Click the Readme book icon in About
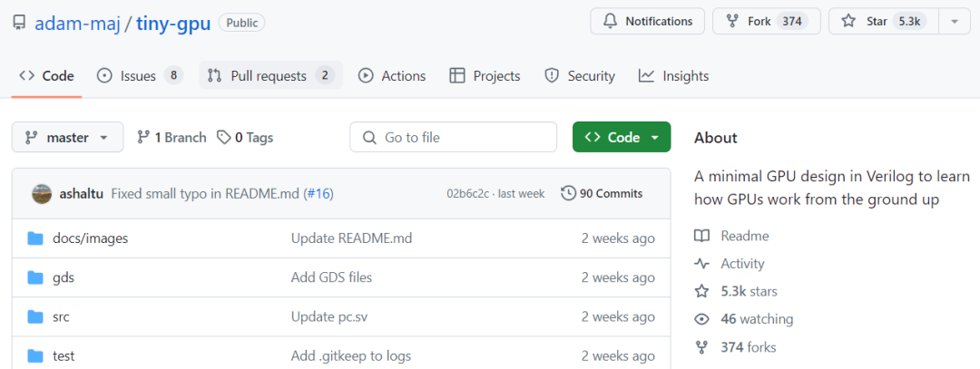980x369 pixels. [701, 236]
